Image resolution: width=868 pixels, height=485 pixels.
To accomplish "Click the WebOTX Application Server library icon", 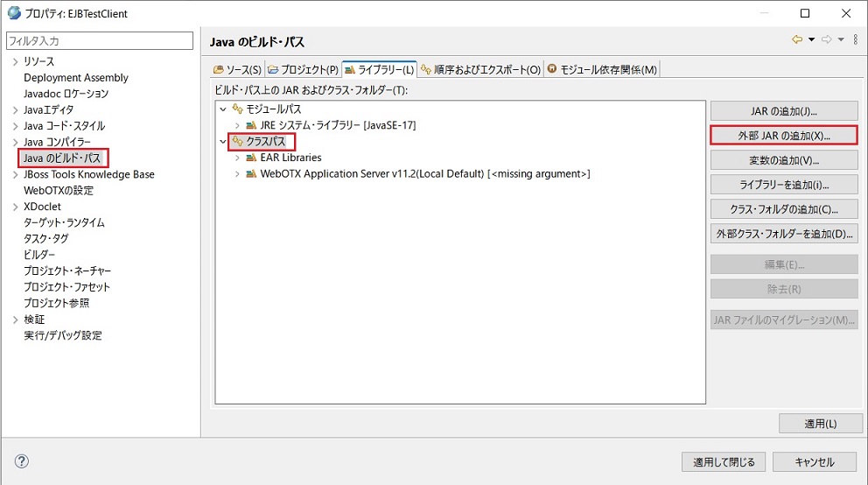I will [x=251, y=174].
